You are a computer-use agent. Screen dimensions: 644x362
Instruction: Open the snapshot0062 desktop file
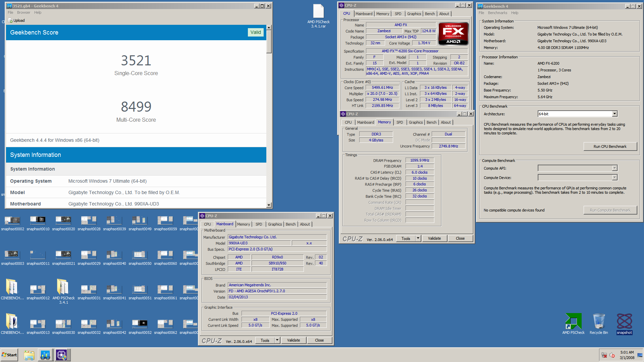click(165, 327)
